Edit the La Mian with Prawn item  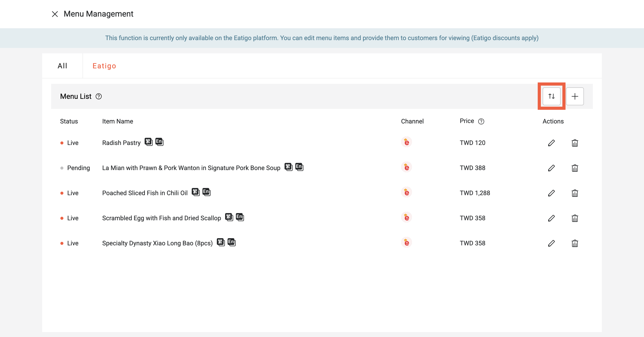[x=551, y=168]
